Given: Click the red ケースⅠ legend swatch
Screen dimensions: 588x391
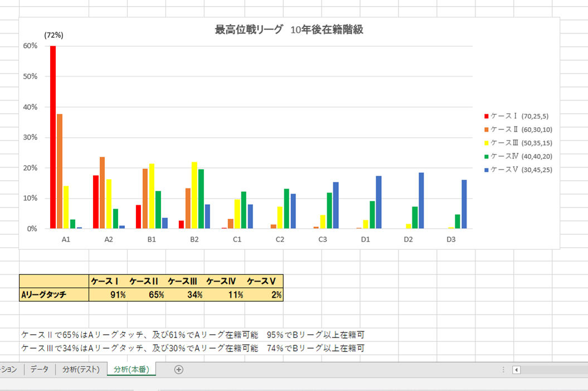Looking at the screenshot, I should (487, 117).
